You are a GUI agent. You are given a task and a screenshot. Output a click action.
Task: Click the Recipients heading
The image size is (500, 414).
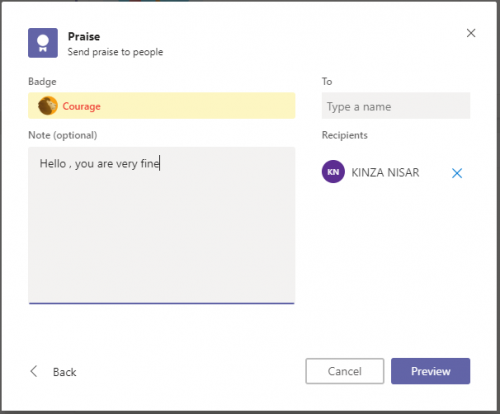(345, 135)
